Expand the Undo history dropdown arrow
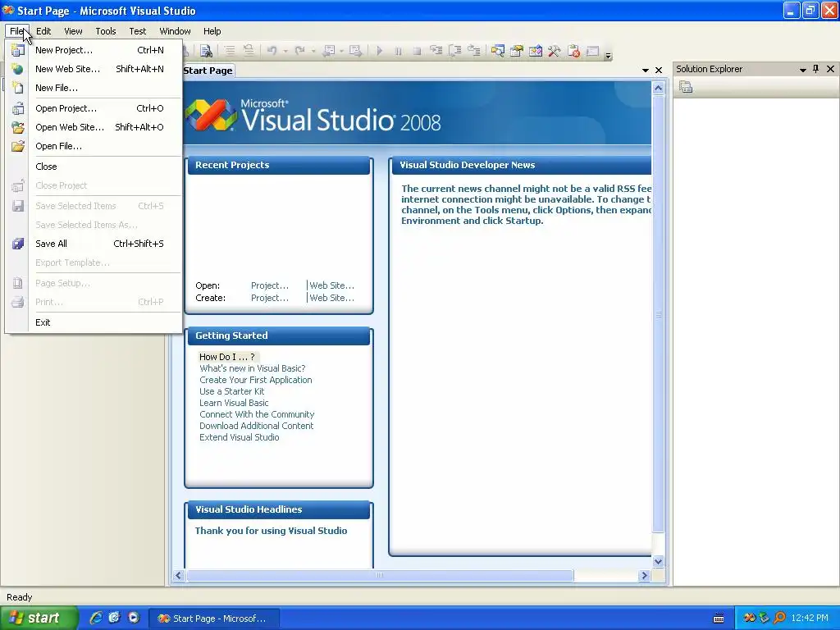This screenshot has height=630, width=840. [x=285, y=52]
